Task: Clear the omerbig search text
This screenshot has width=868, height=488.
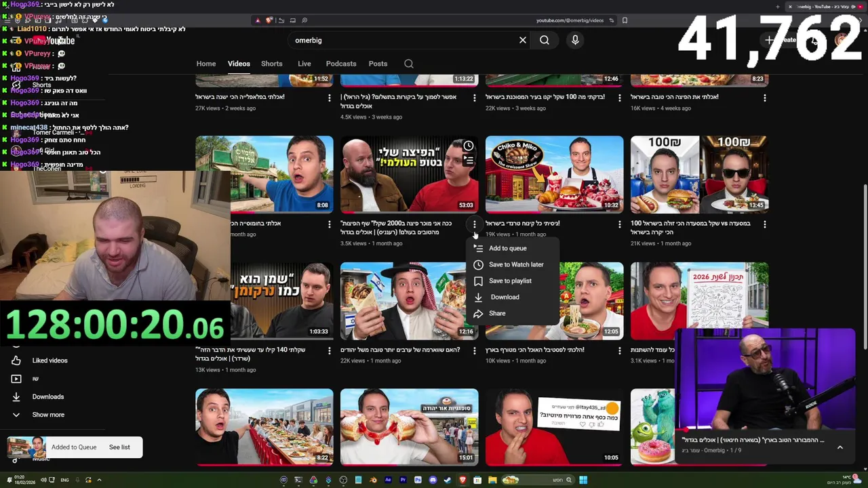Action: coord(523,40)
